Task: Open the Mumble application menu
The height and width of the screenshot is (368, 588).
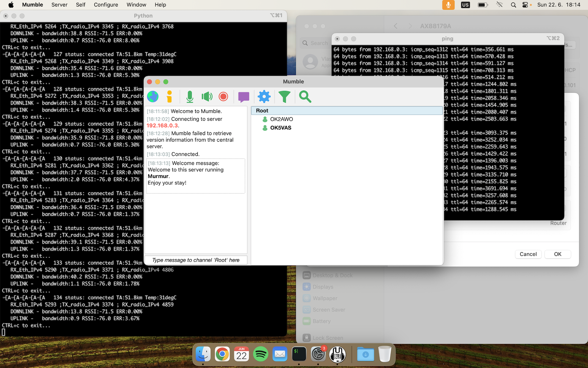Action: point(32,5)
